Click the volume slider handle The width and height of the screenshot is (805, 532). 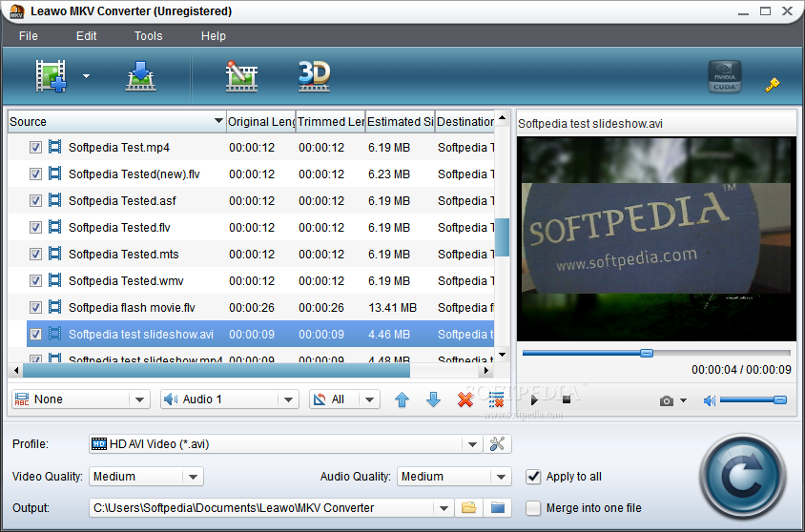[780, 400]
